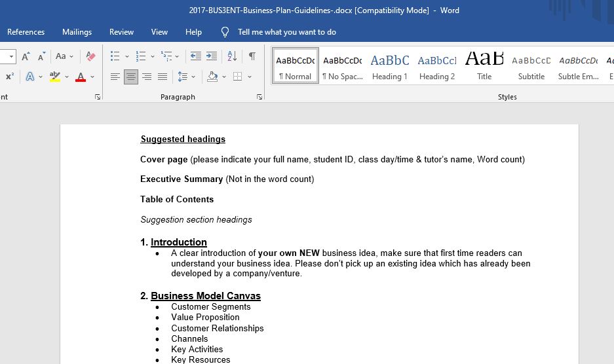Click the Suggested headings text

coord(183,139)
